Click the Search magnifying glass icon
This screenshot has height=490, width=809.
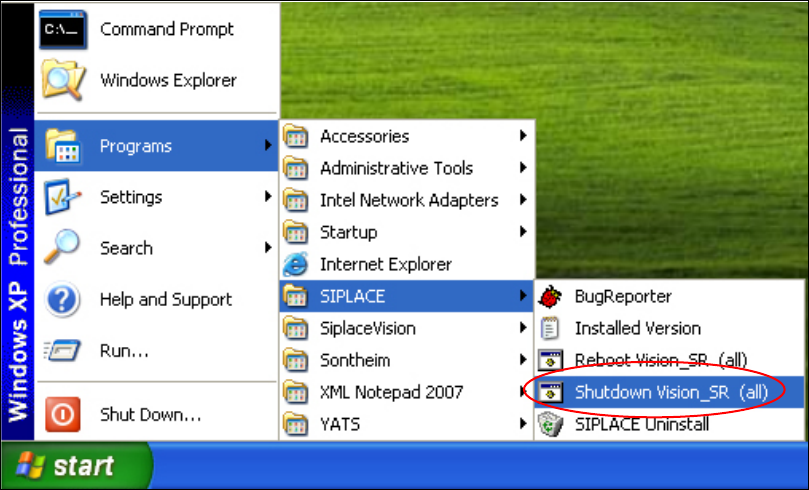coord(62,247)
